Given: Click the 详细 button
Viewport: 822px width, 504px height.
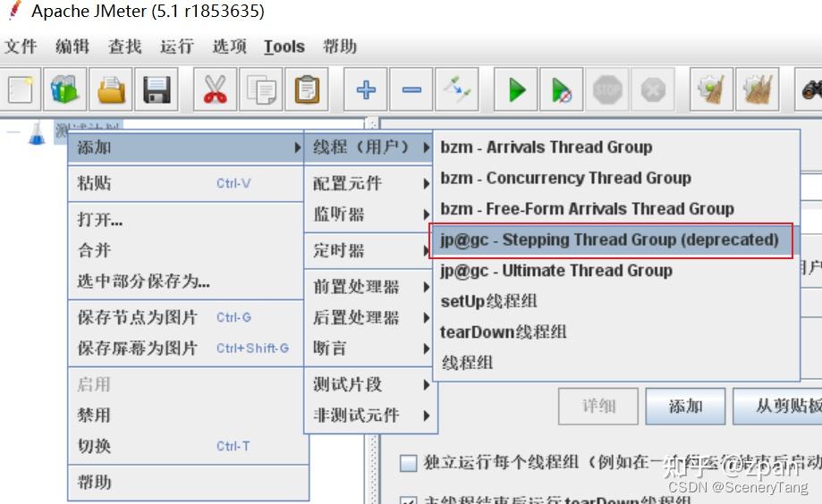Looking at the screenshot, I should click(598, 406).
